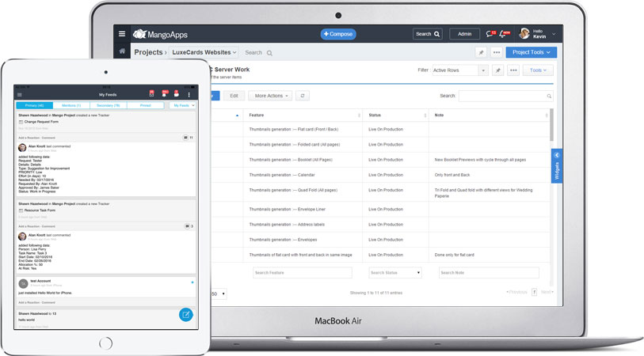The height and width of the screenshot is (356, 644).
Task: Open the page size dropdown showing 50
Action: click(x=218, y=294)
